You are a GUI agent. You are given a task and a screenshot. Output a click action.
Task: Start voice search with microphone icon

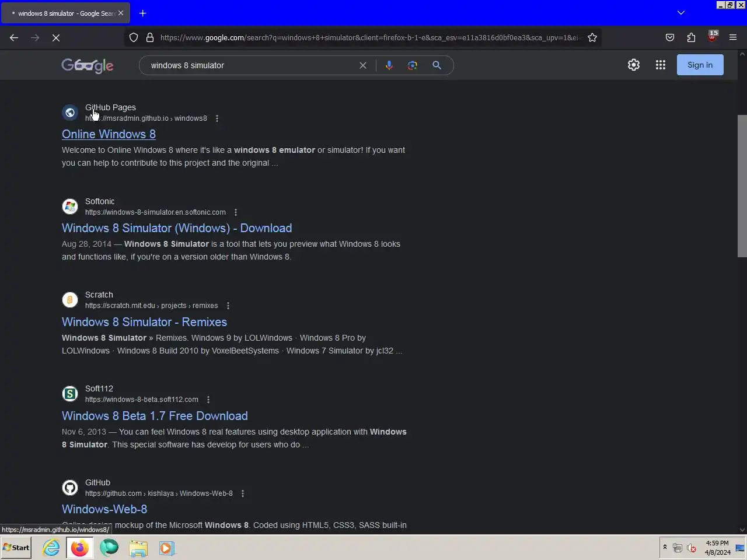coord(389,65)
